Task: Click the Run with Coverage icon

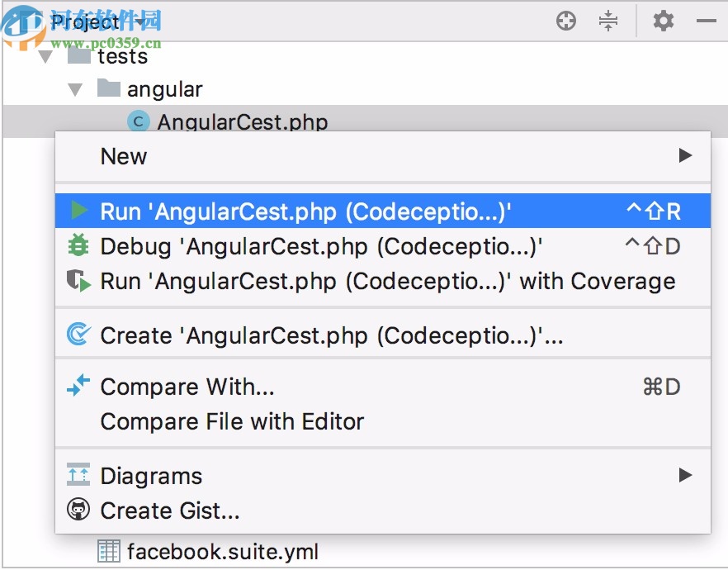Action: click(79, 280)
